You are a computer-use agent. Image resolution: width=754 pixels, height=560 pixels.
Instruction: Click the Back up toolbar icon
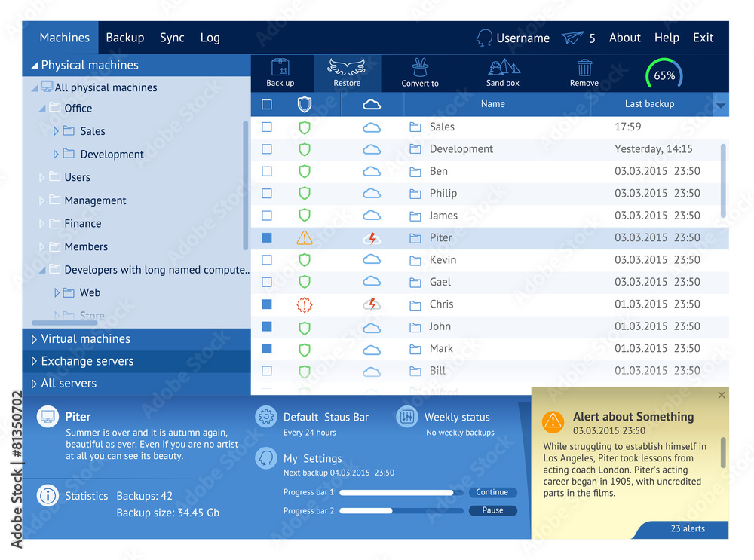point(280,67)
